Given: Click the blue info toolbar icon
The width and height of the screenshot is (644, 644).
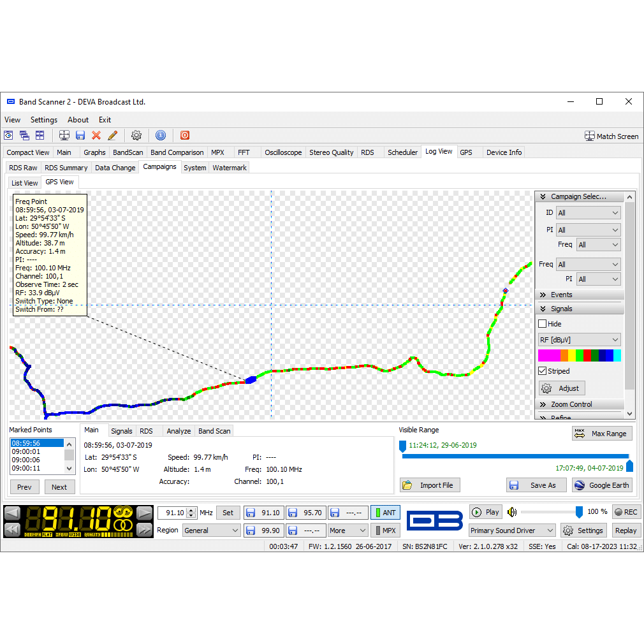Looking at the screenshot, I should click(x=161, y=135).
